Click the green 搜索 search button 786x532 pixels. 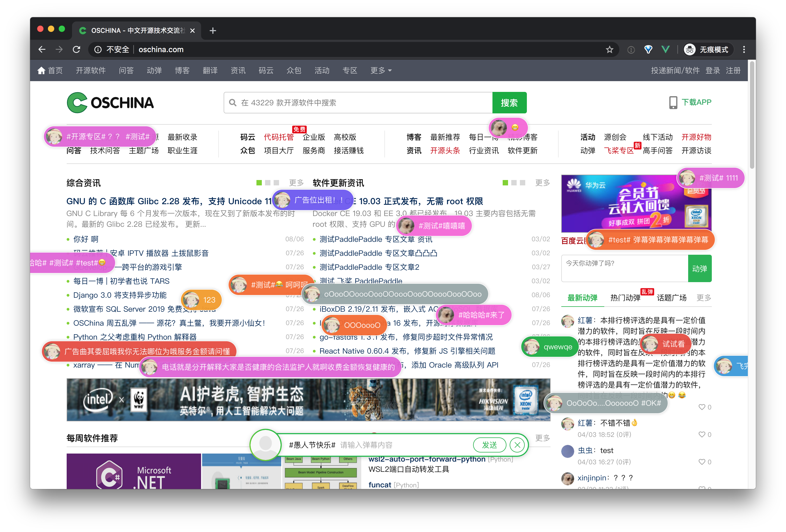509,102
